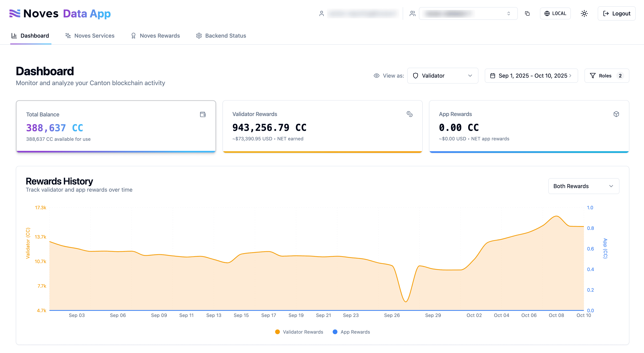Screen dimensions: 644x353
Task: Click the Logout button
Action: coord(617,13)
